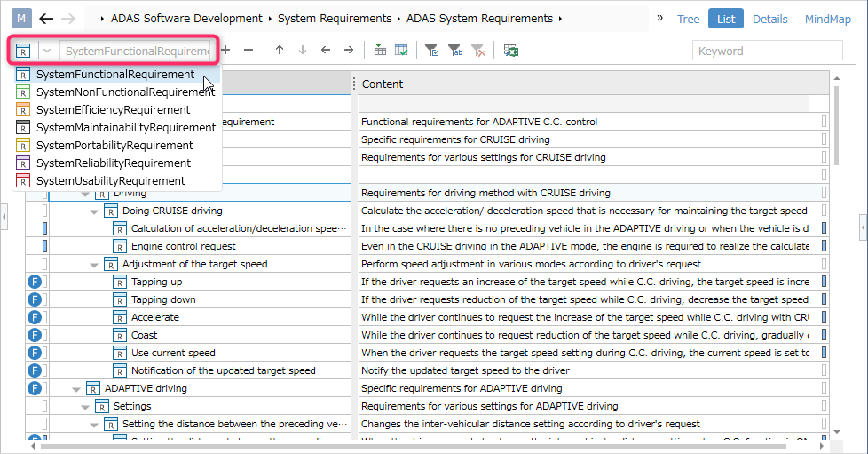This screenshot has height=454, width=868.
Task: Toggle the F marker on ADAPTIVE driving row
Action: [x=35, y=388]
